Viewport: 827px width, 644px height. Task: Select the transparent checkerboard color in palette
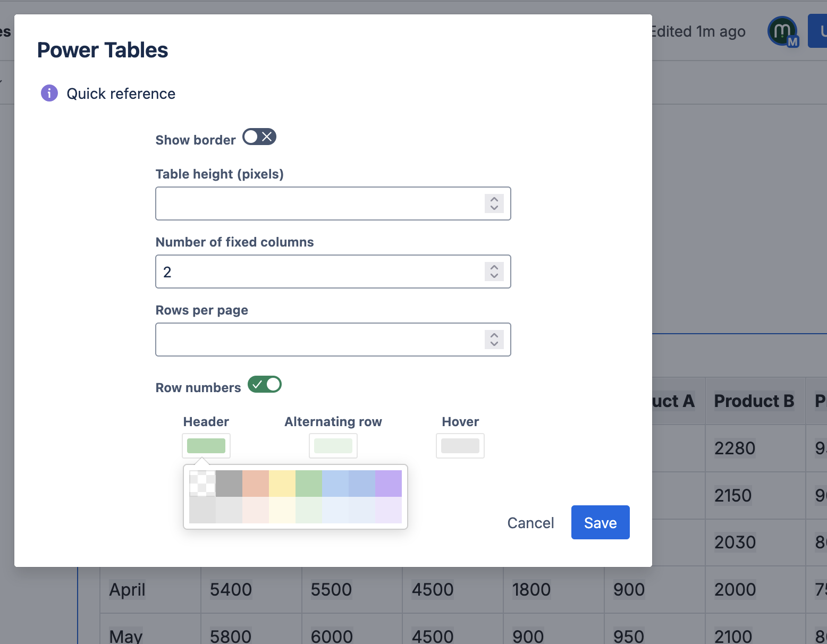click(202, 484)
